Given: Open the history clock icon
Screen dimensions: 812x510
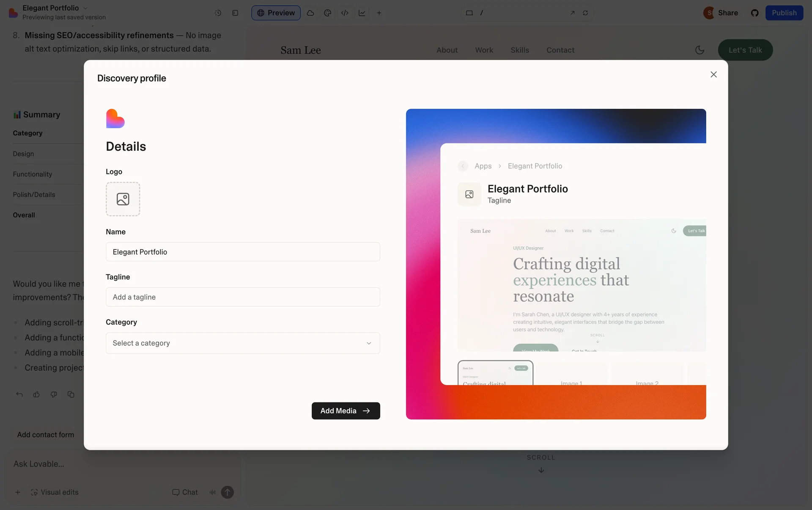Looking at the screenshot, I should (x=218, y=13).
